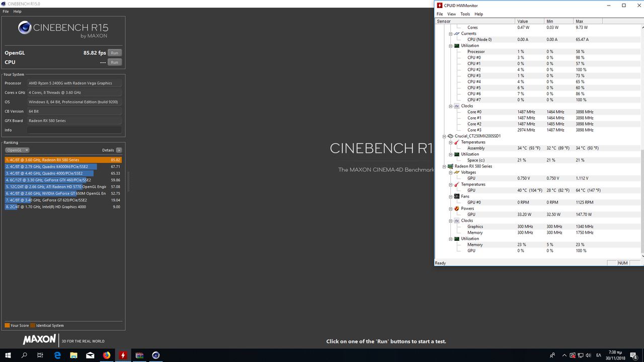644x362 pixels.
Task: Select ranking entry GeForce GT 620
Action: [63, 200]
